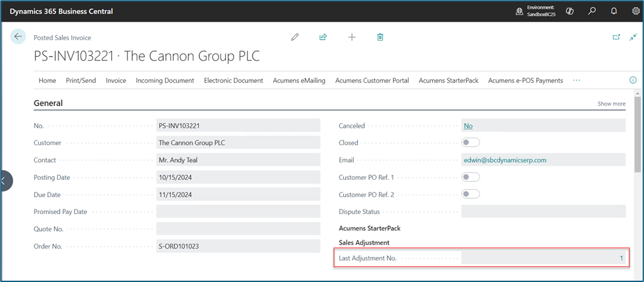Open the Incoming Document menu
Image resolution: width=644 pixels, height=282 pixels.
point(165,80)
